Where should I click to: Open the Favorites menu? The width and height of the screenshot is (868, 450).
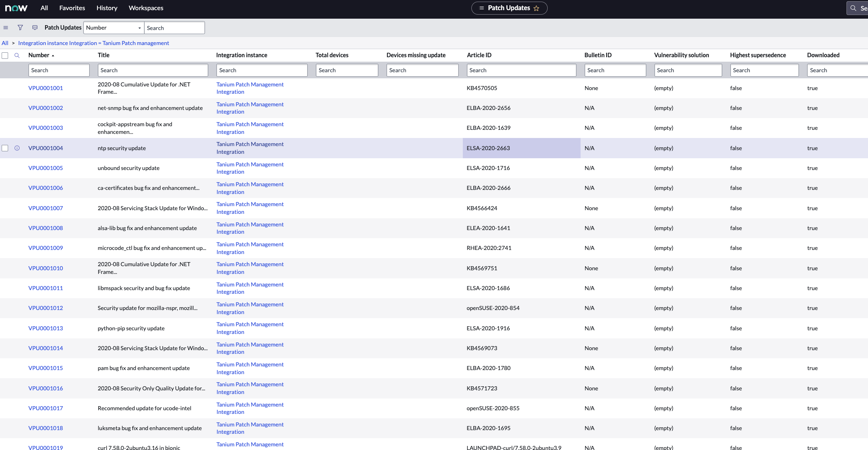72,8
